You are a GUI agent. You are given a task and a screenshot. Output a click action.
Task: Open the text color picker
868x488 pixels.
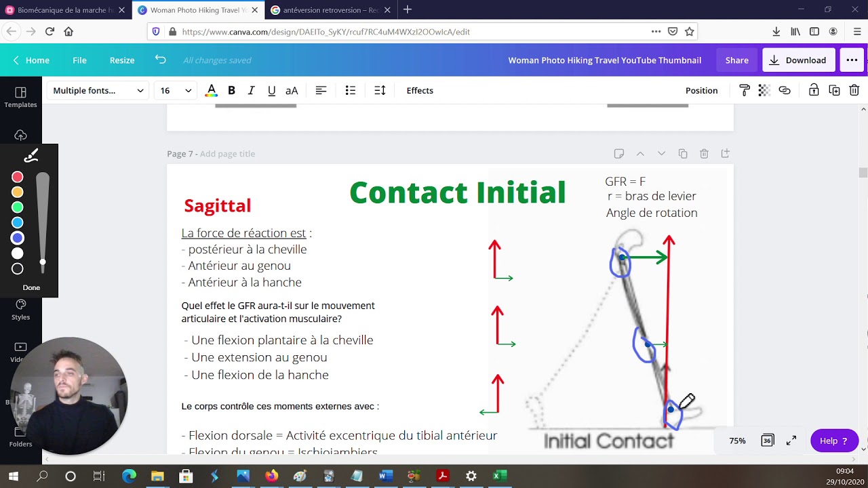tap(212, 90)
